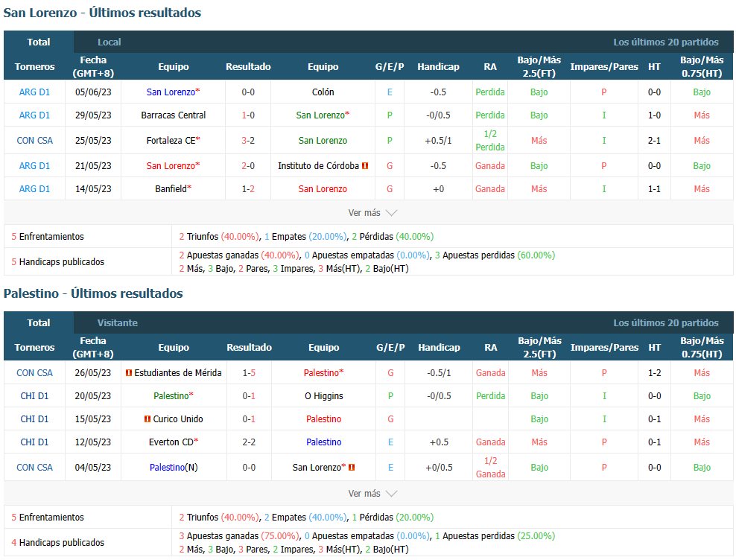
Task: Open CON CSA link on 04/05/23 row
Action: (35, 467)
